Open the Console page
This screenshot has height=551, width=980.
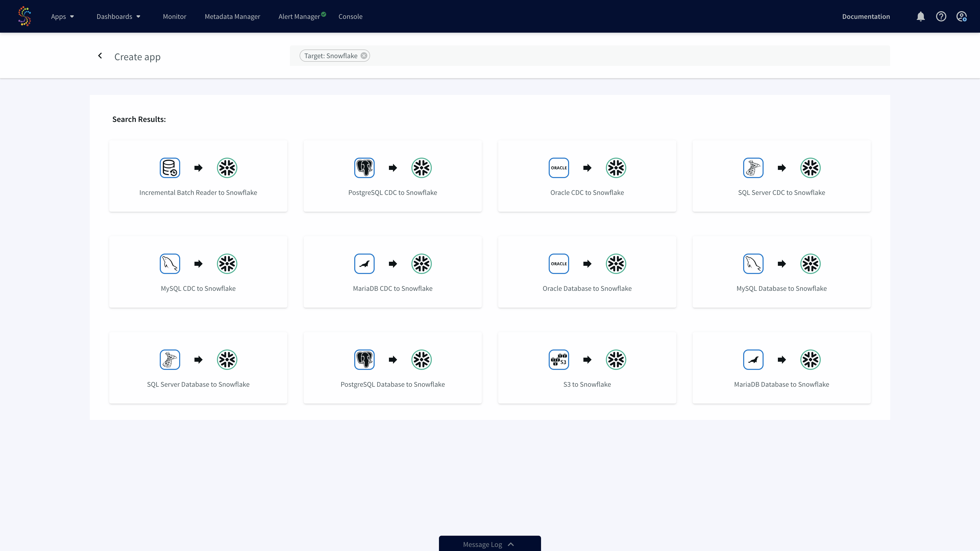(350, 16)
